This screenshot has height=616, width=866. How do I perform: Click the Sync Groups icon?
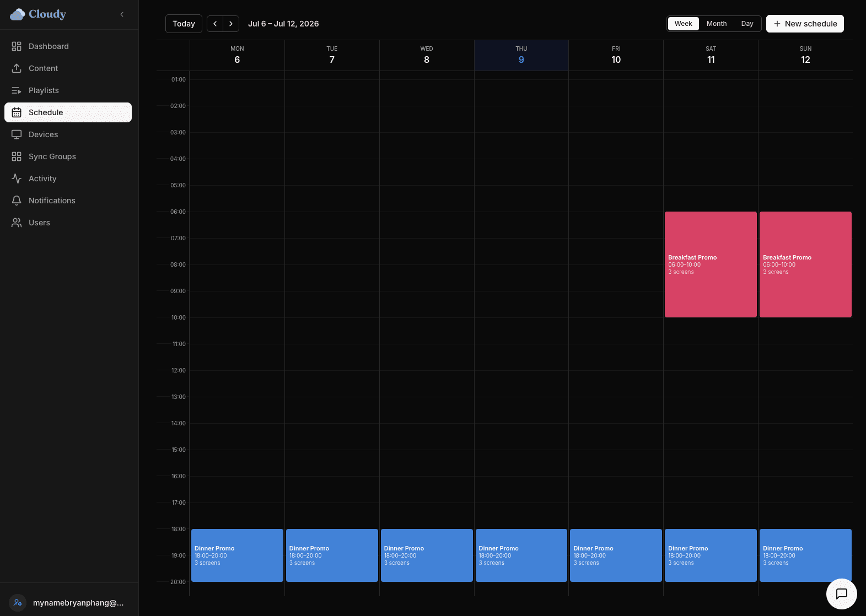click(17, 156)
